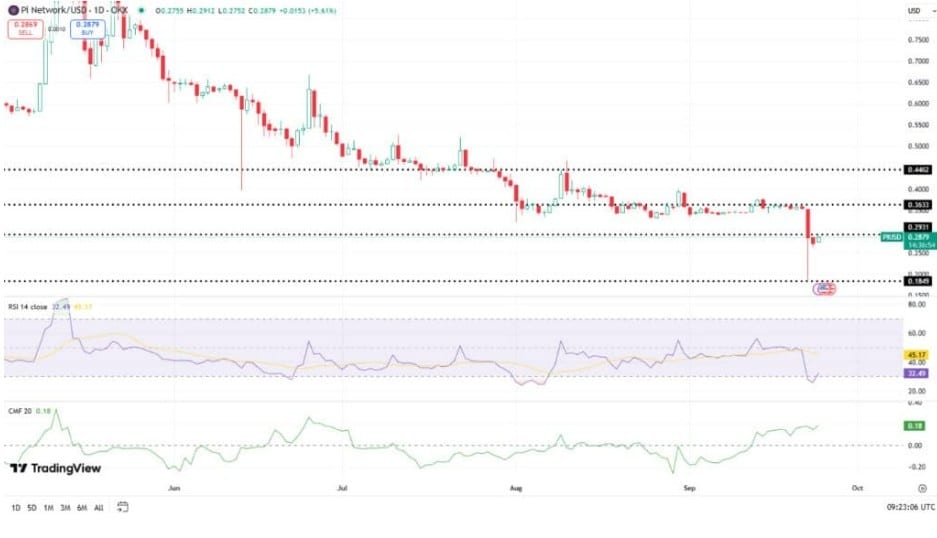Click the TradingView logo
This screenshot has width=937, height=538.
tap(56, 468)
